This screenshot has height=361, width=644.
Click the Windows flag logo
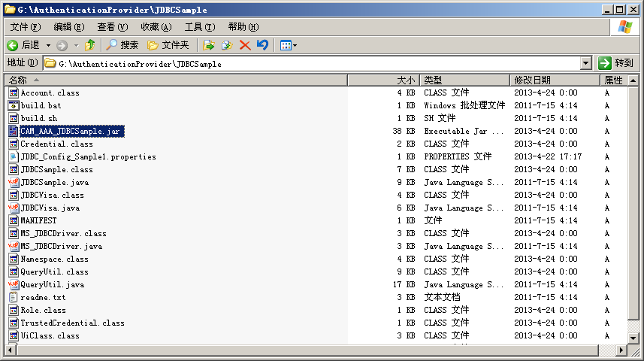(624, 27)
